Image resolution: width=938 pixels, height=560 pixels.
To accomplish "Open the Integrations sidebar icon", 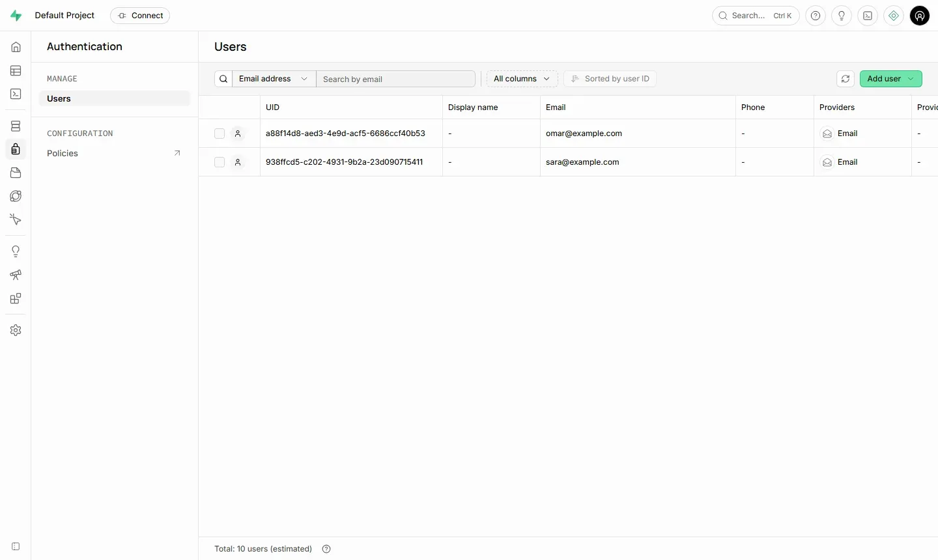I will 16,298.
